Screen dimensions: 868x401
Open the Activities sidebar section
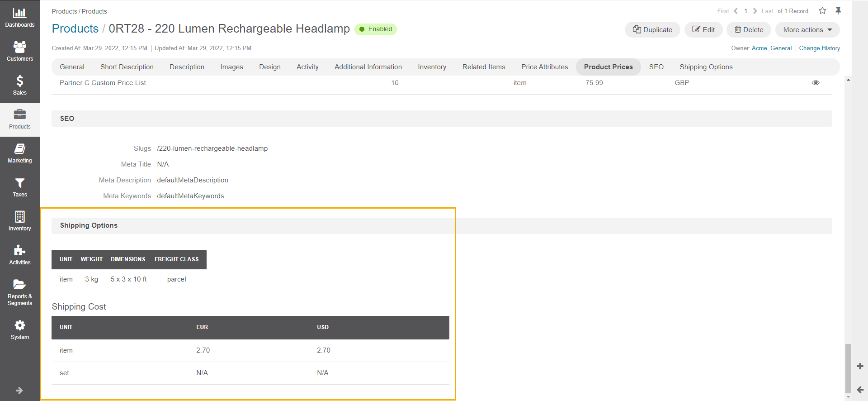pyautogui.click(x=20, y=255)
